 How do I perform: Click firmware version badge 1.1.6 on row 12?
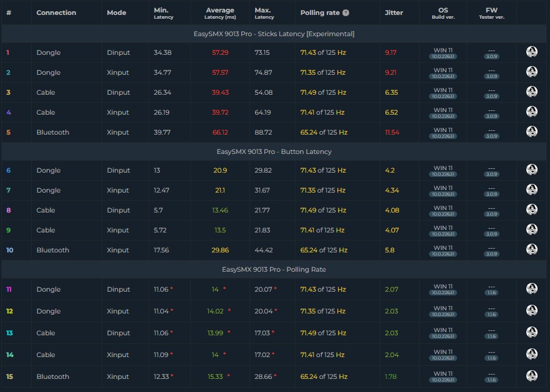pyautogui.click(x=491, y=315)
